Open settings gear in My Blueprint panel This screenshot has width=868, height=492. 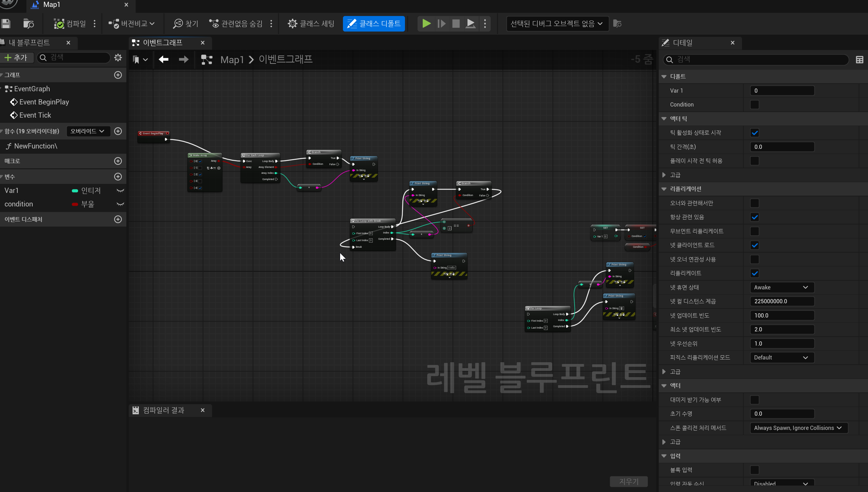coord(118,58)
